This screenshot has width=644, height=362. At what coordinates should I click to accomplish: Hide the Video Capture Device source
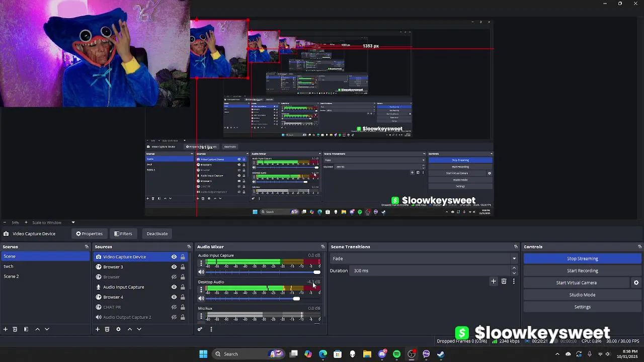pos(174,257)
